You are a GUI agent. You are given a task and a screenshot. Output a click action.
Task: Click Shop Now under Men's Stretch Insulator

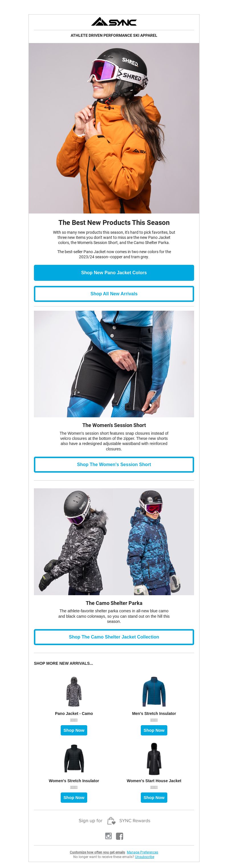tap(154, 730)
